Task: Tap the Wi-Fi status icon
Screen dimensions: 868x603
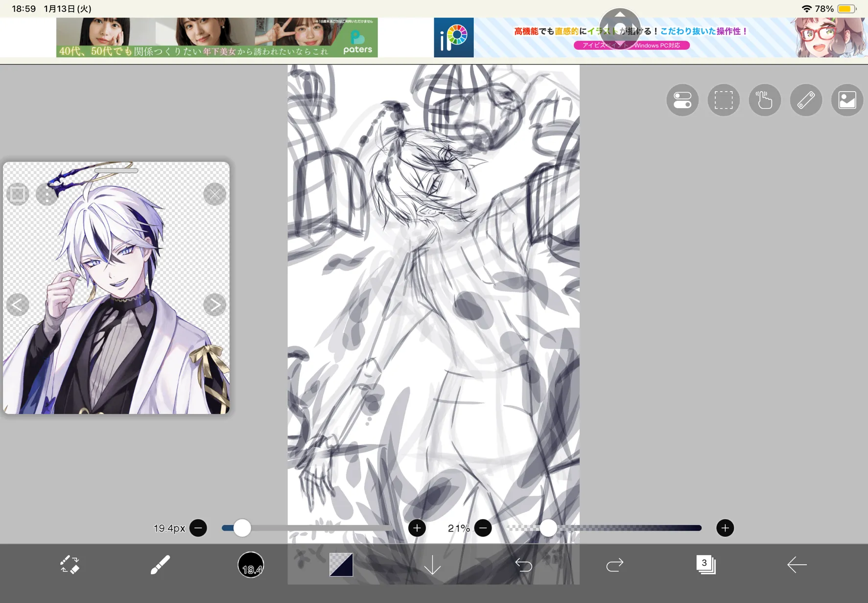Action: (x=806, y=9)
